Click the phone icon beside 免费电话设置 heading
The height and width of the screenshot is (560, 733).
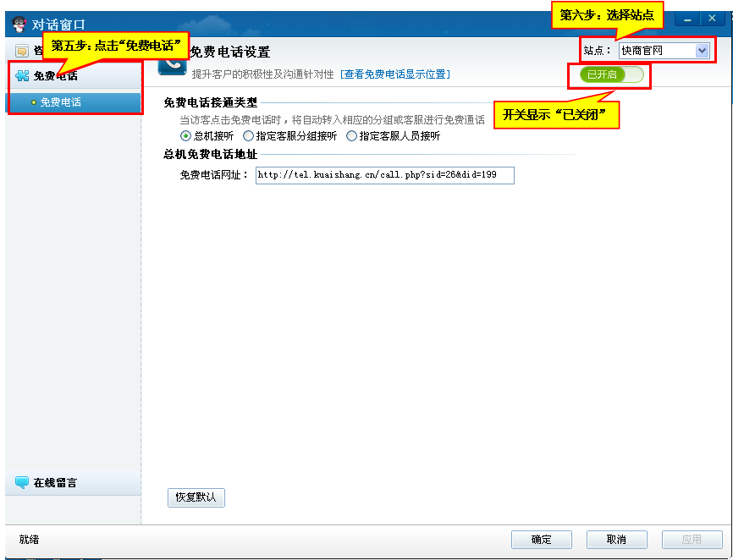coord(173,63)
